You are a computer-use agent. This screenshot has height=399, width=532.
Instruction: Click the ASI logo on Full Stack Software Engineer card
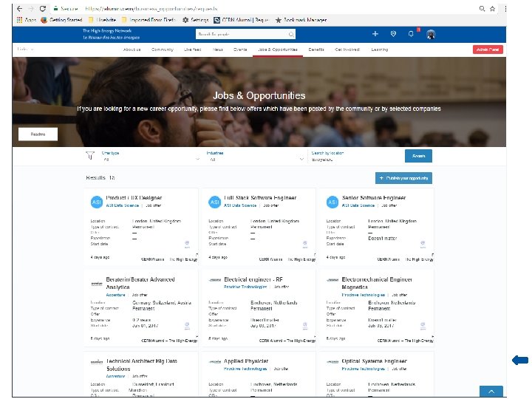214,202
